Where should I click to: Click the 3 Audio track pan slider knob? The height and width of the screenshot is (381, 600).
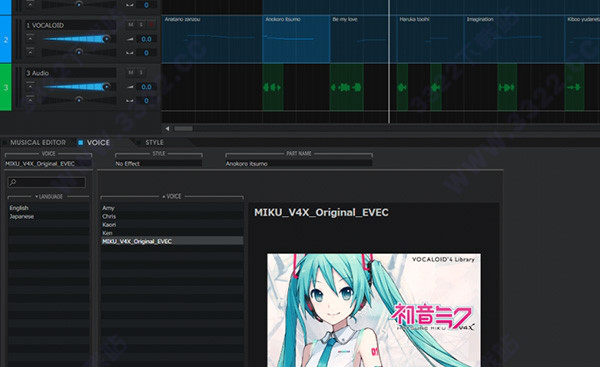pos(79,100)
